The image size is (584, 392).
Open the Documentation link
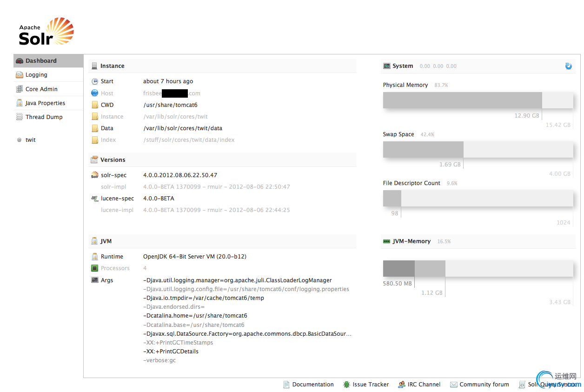(313, 385)
